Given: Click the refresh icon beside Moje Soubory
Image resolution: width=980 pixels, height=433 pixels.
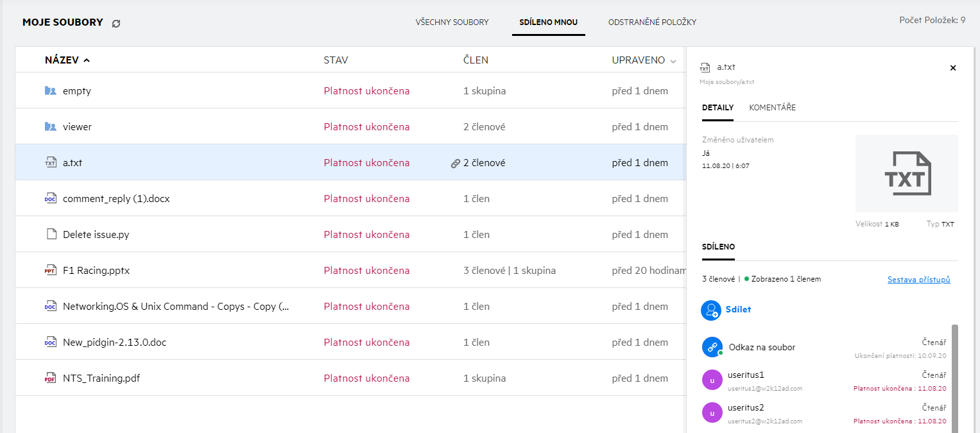Looking at the screenshot, I should pyautogui.click(x=116, y=23).
